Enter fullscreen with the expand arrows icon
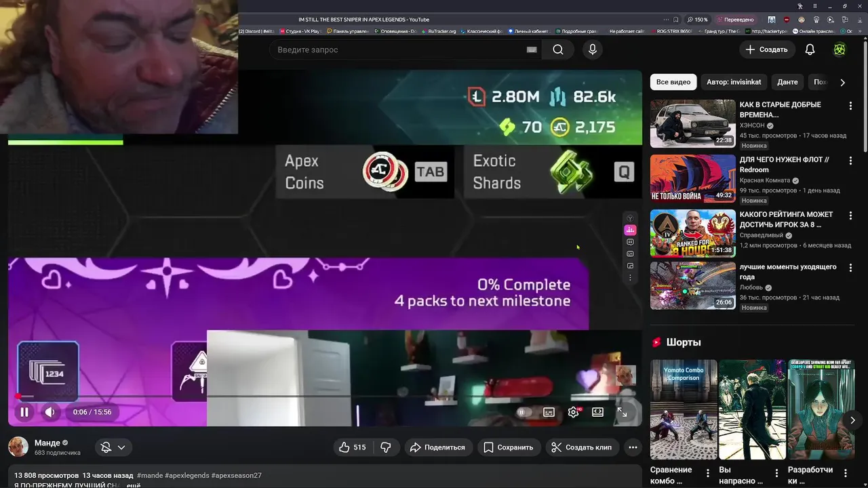The image size is (868, 488). (622, 411)
